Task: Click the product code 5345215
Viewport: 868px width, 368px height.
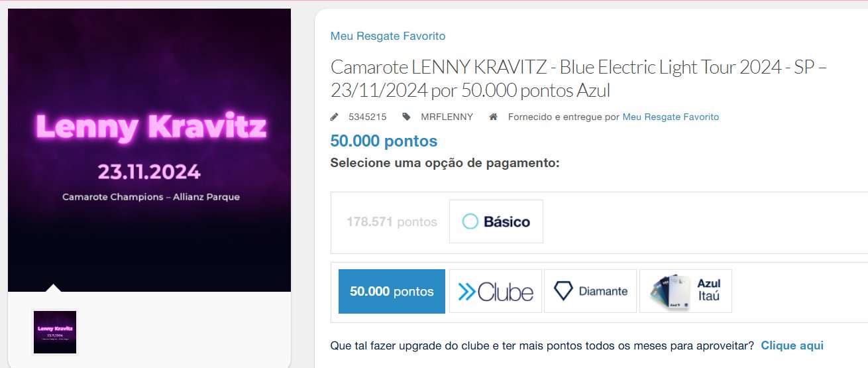Action: point(368,117)
